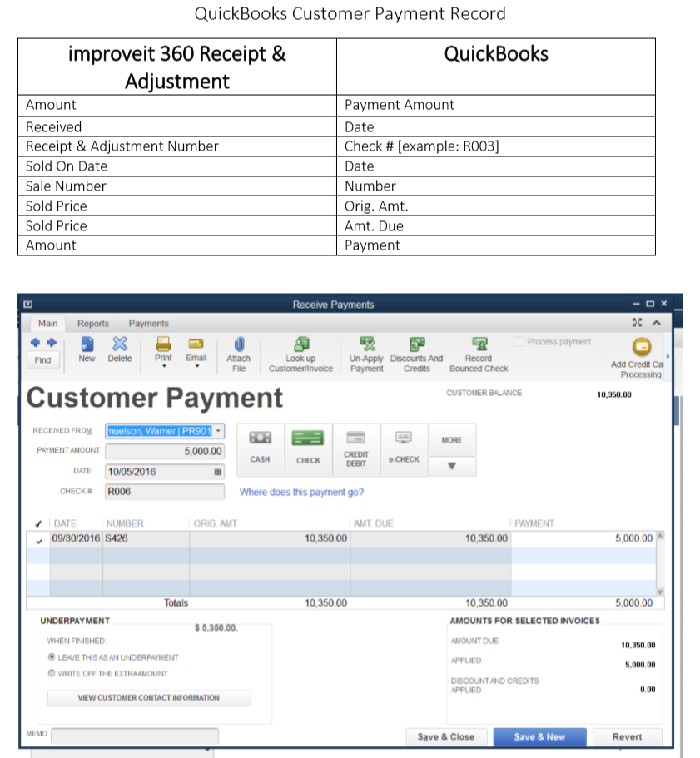Open the Print dropdown in toolbar
Image resolution: width=700 pixels, height=758 pixels.
point(164,365)
